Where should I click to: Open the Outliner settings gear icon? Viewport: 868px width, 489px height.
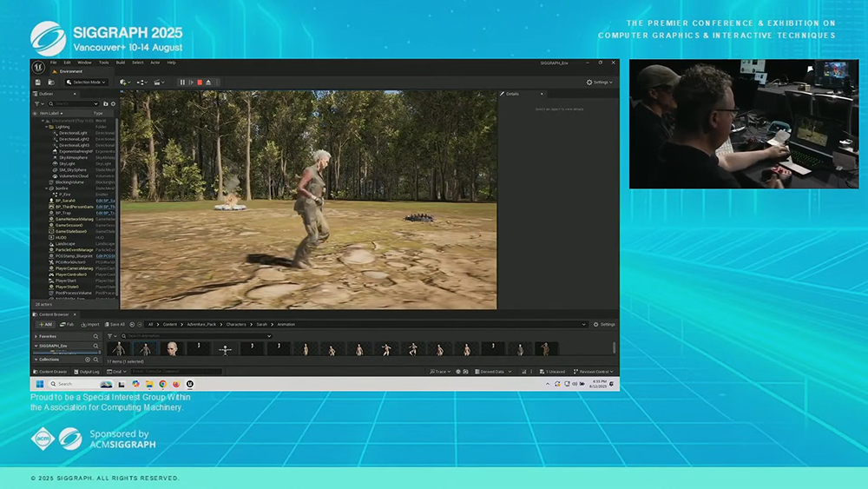point(113,103)
